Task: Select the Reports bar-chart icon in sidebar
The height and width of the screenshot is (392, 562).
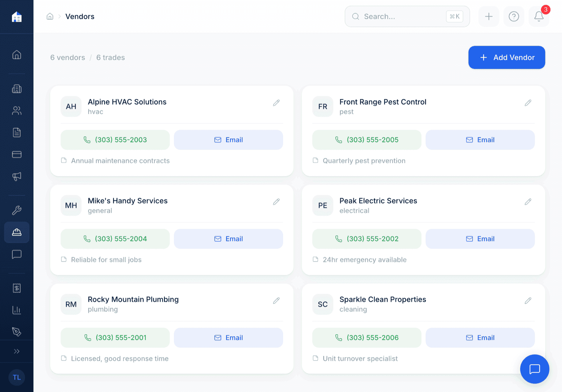Action: point(17,310)
